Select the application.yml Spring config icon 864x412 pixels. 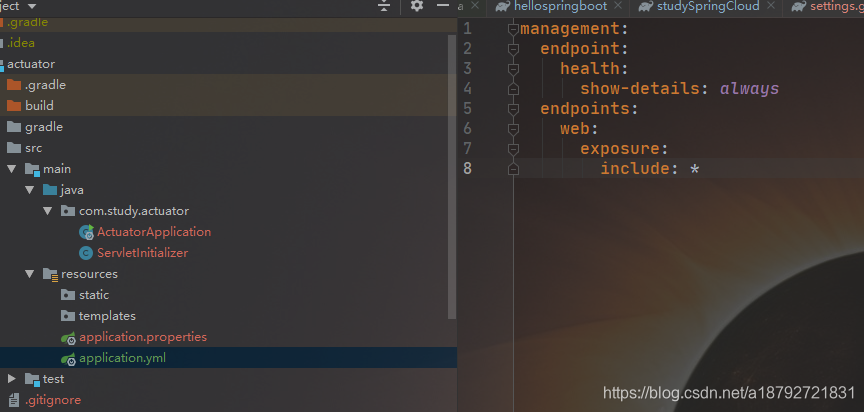point(68,359)
